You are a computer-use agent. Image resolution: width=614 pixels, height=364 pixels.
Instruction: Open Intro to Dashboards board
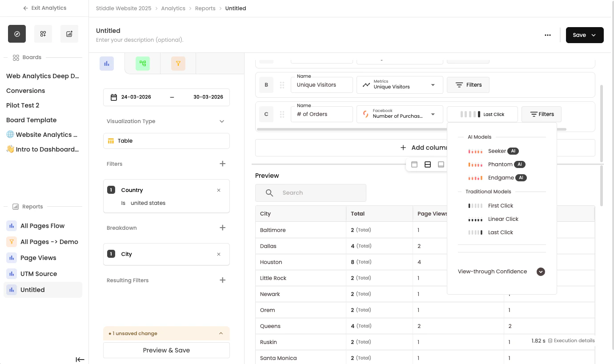[43, 149]
